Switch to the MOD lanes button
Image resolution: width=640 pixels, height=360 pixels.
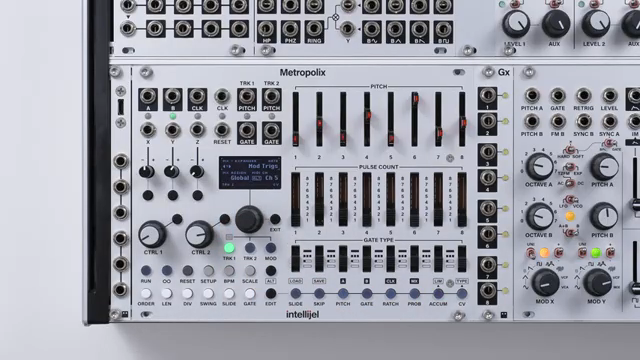pos(271,248)
